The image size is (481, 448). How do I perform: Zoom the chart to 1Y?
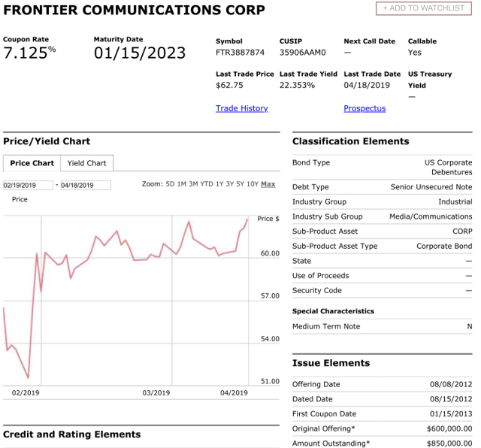click(x=219, y=184)
